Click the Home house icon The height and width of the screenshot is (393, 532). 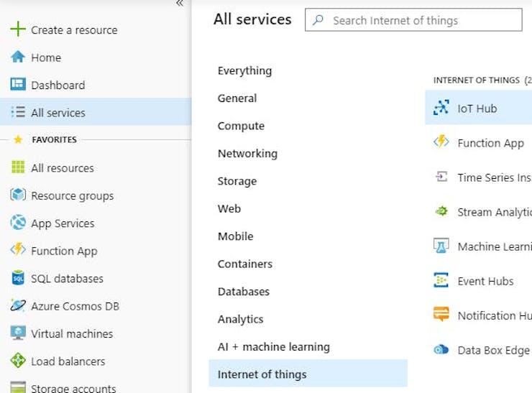tap(18, 57)
